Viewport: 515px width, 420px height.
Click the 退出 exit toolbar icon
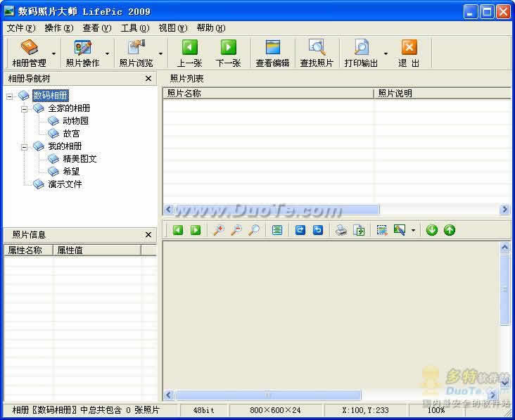409,48
